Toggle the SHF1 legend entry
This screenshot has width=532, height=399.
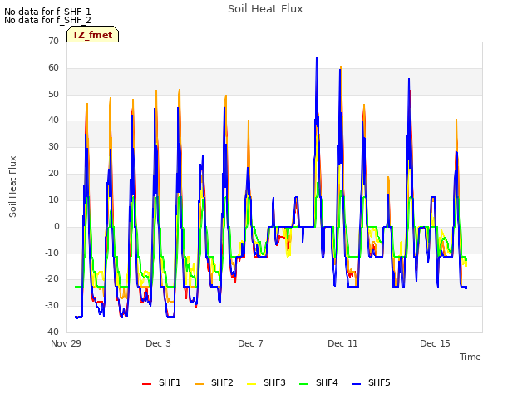(x=161, y=382)
